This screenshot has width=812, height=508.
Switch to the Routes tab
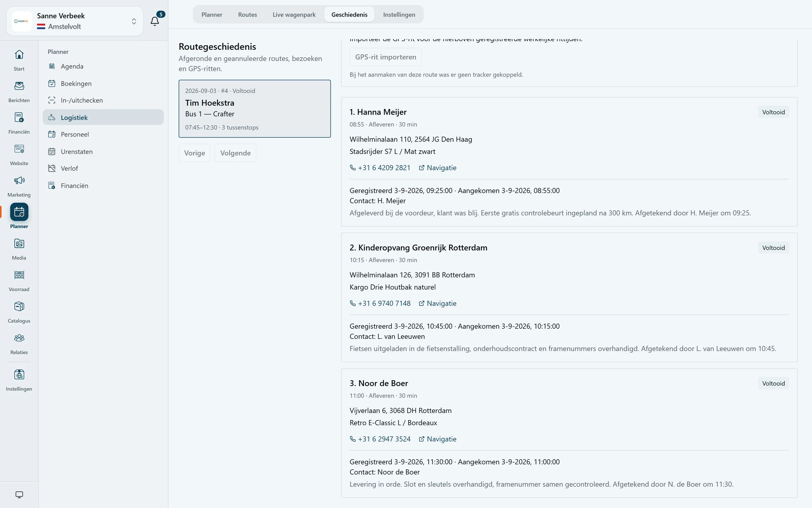coord(248,14)
